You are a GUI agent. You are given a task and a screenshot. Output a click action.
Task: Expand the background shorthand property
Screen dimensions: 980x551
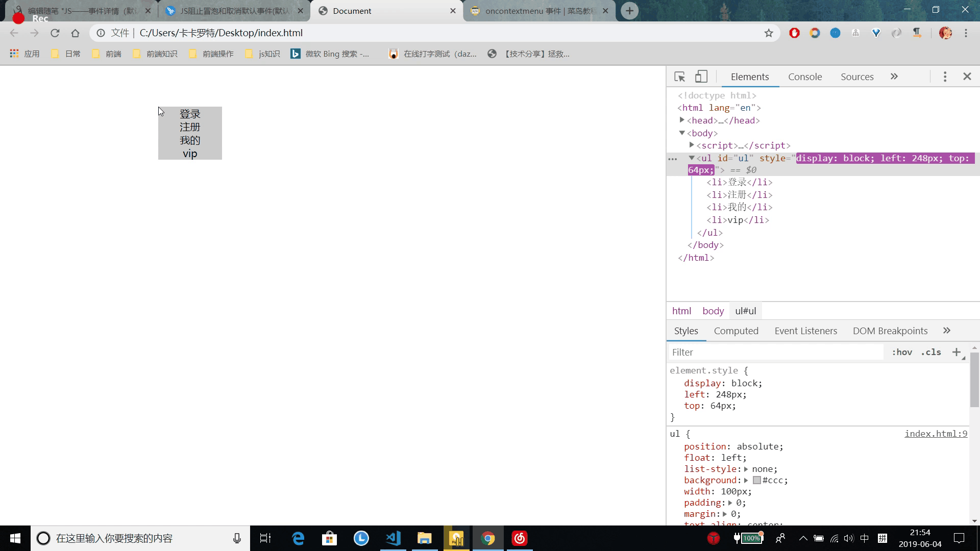pyautogui.click(x=746, y=480)
